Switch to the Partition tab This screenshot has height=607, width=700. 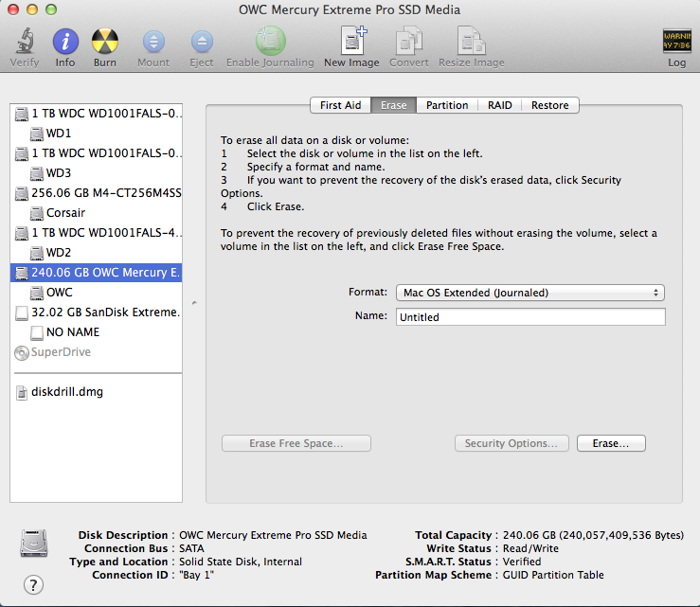coord(447,105)
